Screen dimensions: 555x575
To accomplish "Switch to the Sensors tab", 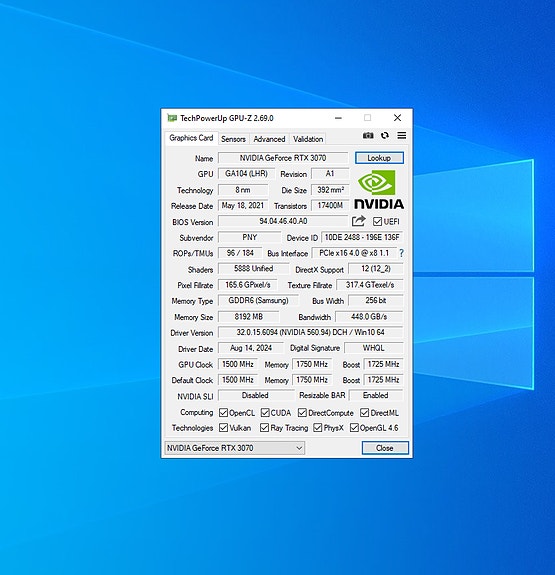I will 233,139.
